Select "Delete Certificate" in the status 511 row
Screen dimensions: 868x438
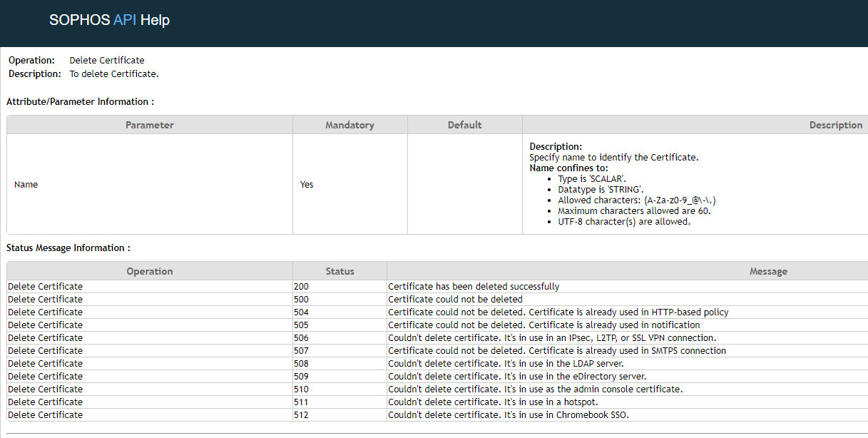click(45, 402)
